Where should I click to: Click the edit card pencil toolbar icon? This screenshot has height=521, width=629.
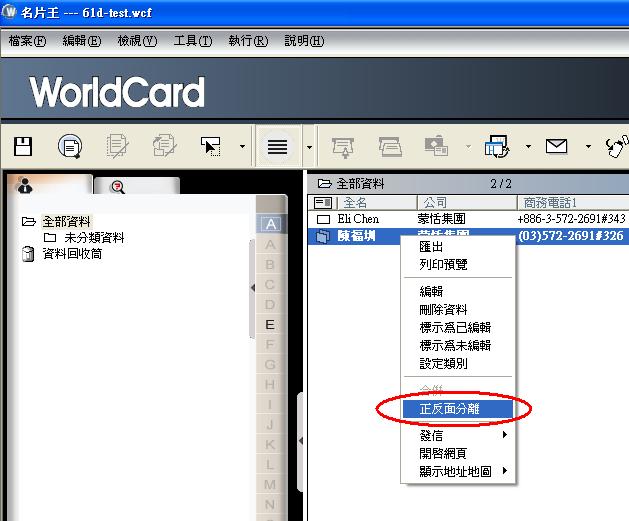point(117,146)
